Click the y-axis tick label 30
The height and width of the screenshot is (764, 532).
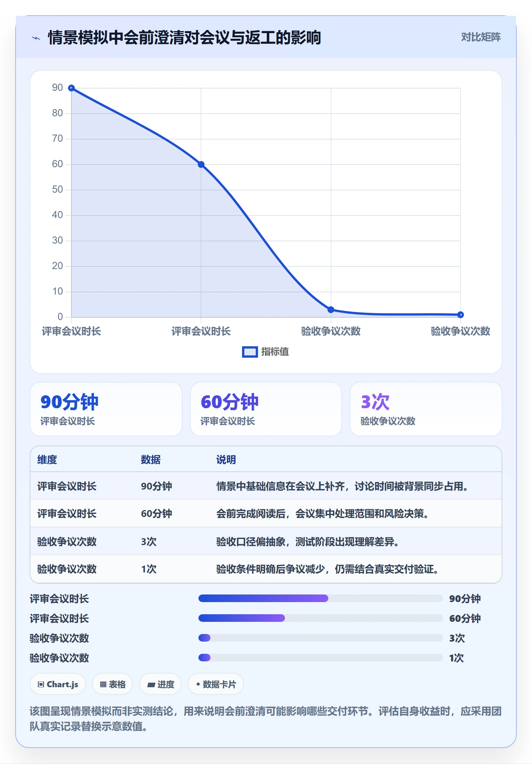[57, 241]
